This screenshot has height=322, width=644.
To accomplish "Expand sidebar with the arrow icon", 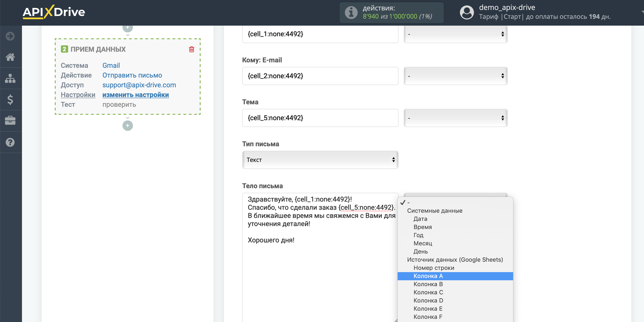I will (x=10, y=36).
